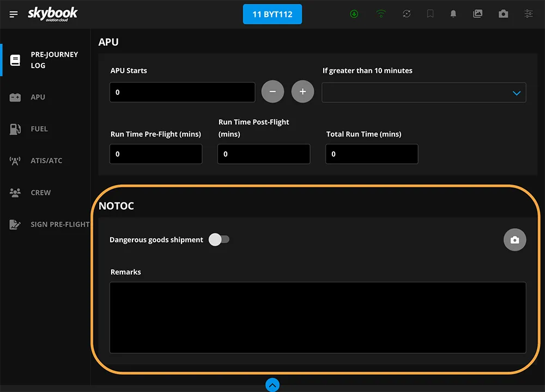Screen dimensions: 545x392
Task: Go to the Fuel section in sidebar
Action: (x=39, y=129)
